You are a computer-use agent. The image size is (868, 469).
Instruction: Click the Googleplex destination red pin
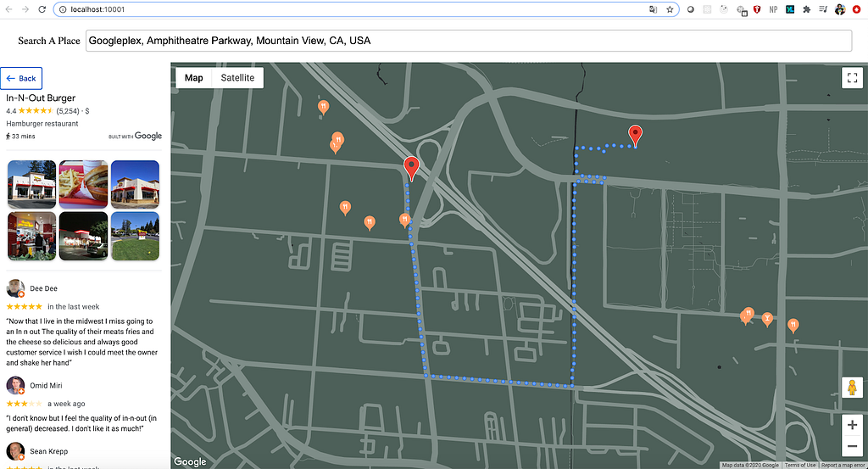pyautogui.click(x=635, y=136)
